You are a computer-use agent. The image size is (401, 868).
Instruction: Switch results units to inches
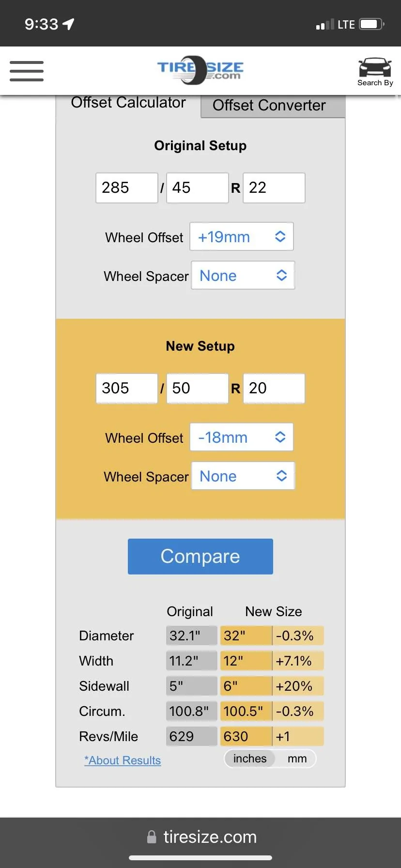point(249,759)
